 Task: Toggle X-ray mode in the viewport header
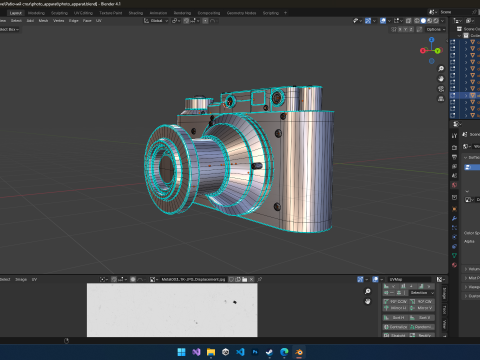409,21
